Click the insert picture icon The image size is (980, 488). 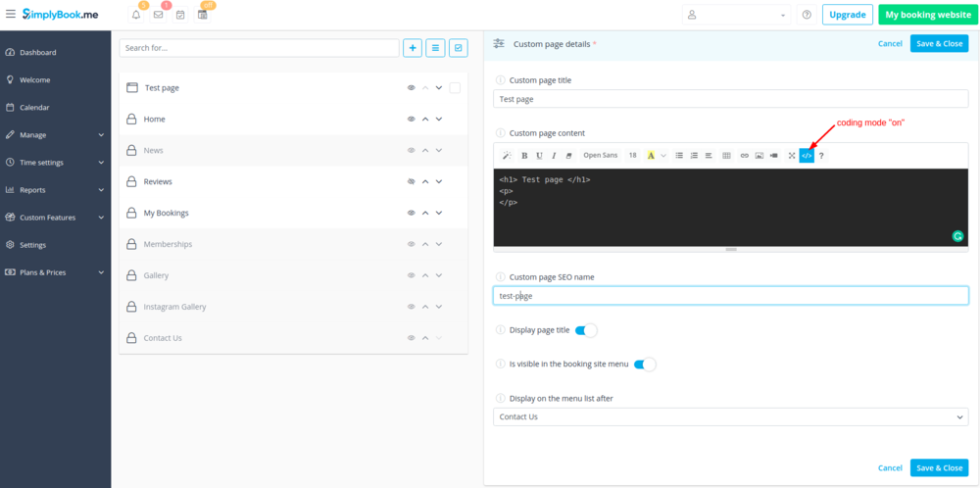pos(759,155)
